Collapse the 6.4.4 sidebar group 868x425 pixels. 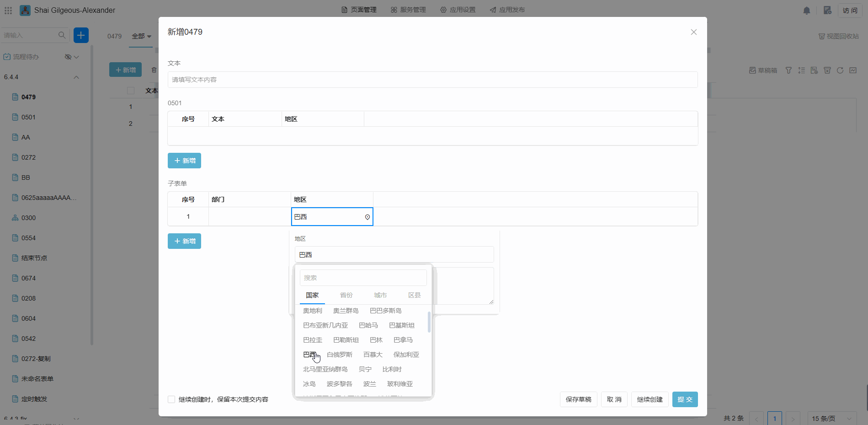click(76, 77)
